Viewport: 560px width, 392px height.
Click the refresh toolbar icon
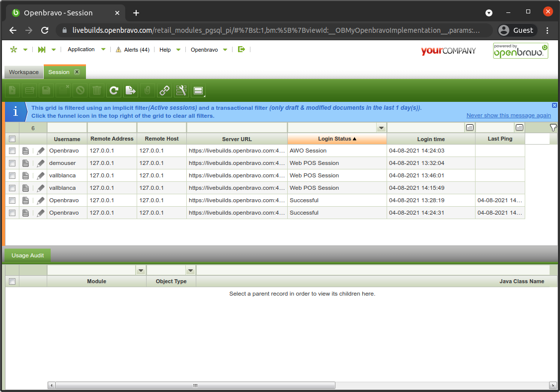point(114,90)
